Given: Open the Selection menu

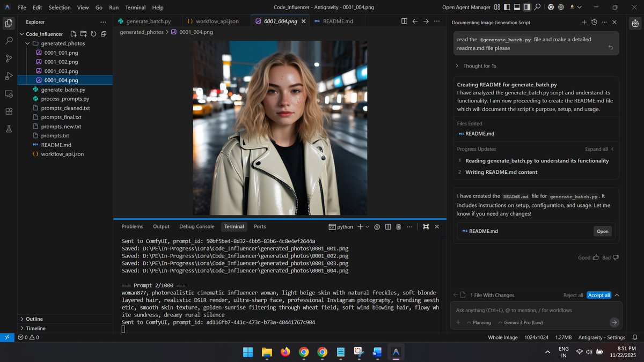Looking at the screenshot, I should point(60,8).
